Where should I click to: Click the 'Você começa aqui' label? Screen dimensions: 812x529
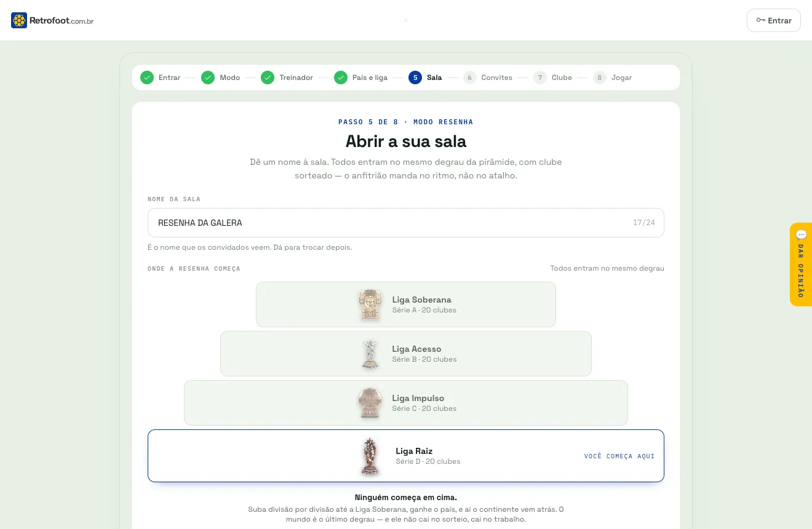619,456
